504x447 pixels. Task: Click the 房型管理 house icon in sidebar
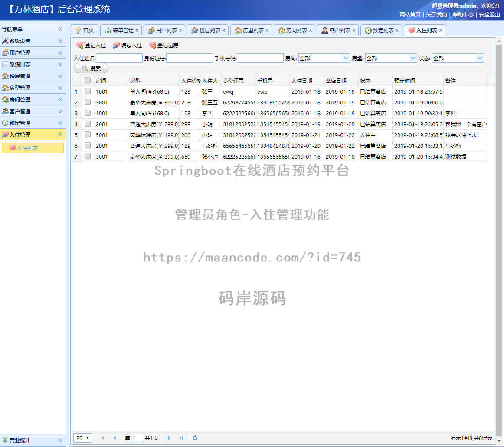5,88
